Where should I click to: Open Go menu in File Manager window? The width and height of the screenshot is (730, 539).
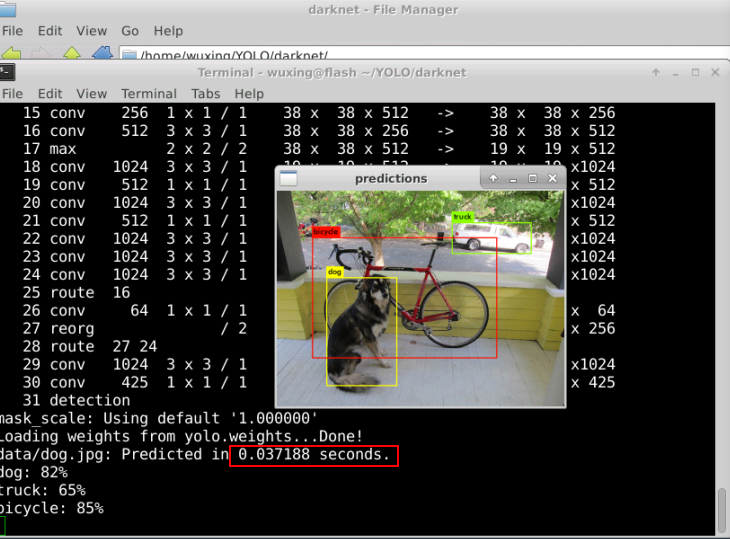pyautogui.click(x=130, y=31)
